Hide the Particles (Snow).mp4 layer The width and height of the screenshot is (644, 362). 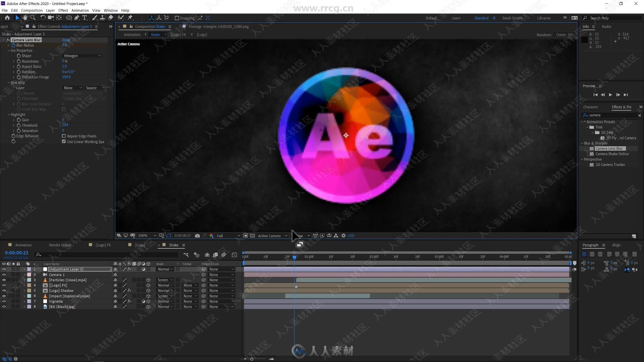point(4,280)
